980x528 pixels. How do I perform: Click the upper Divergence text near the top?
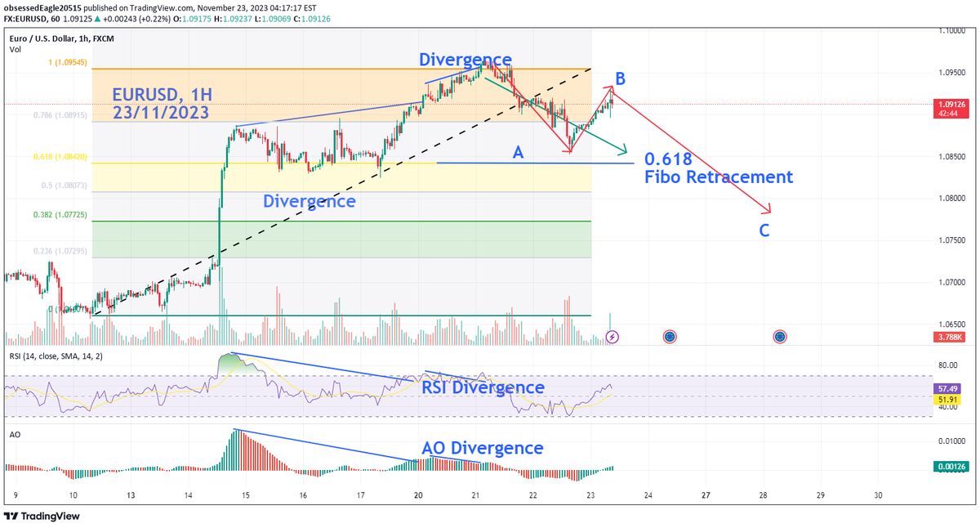click(465, 60)
